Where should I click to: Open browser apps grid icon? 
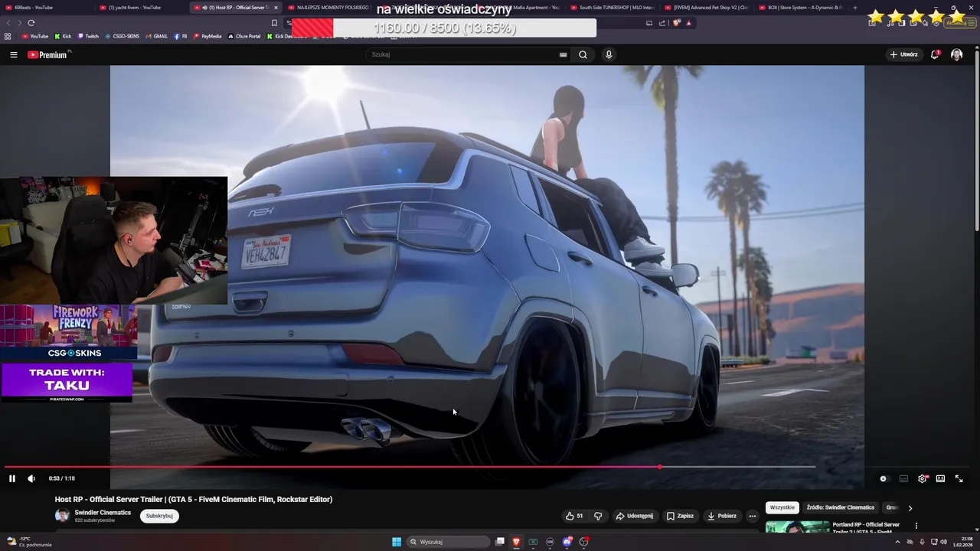(8, 36)
